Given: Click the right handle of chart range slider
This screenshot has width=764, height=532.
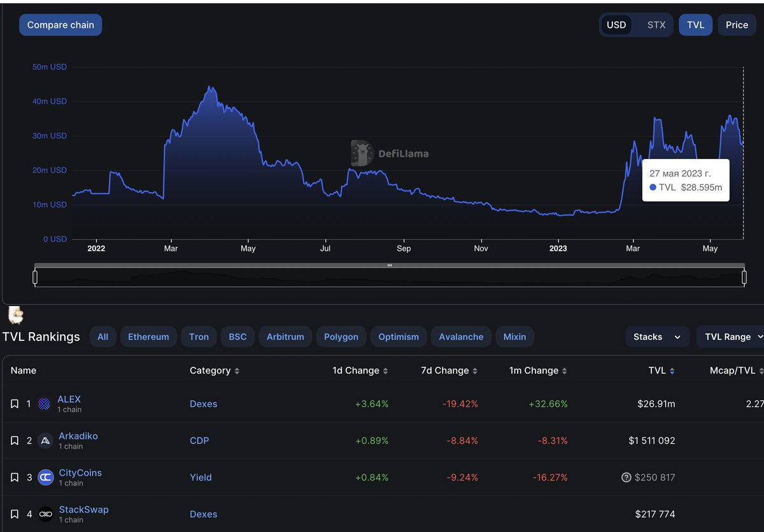Looking at the screenshot, I should (744, 277).
